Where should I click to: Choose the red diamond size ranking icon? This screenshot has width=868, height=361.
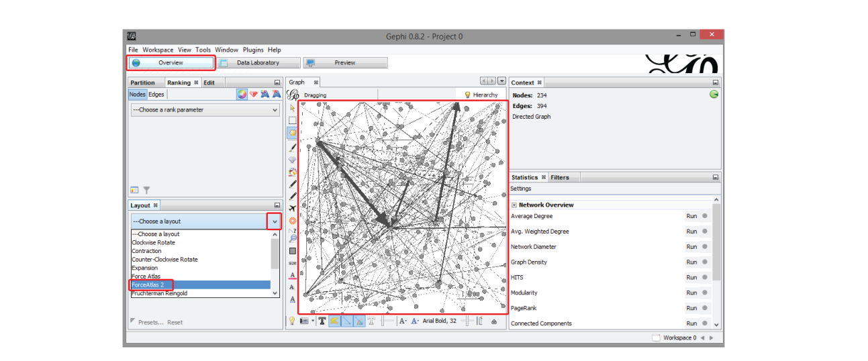click(254, 95)
